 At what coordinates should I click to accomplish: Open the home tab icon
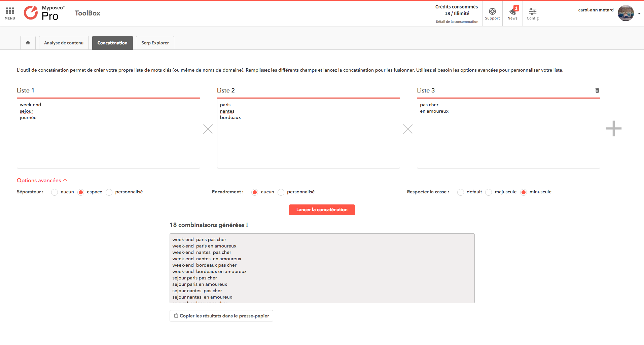click(28, 43)
